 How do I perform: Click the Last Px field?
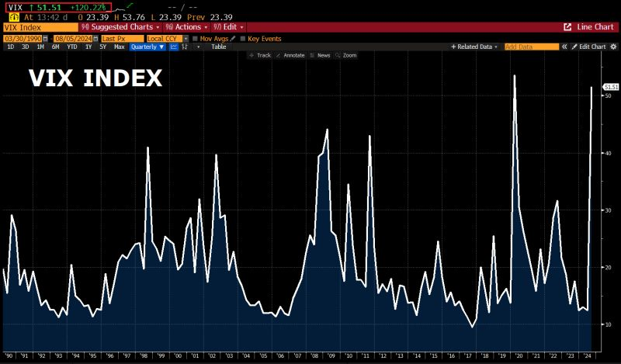point(123,39)
